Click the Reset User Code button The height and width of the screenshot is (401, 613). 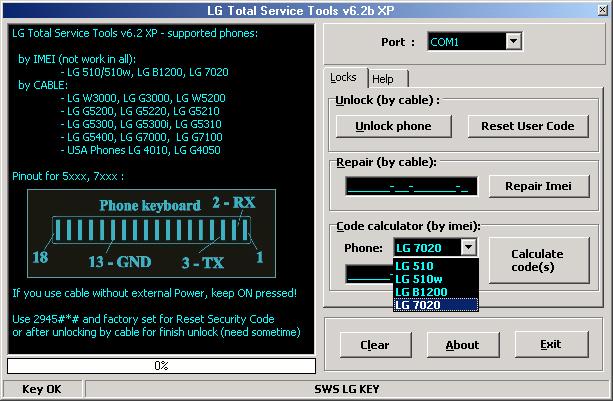[528, 126]
